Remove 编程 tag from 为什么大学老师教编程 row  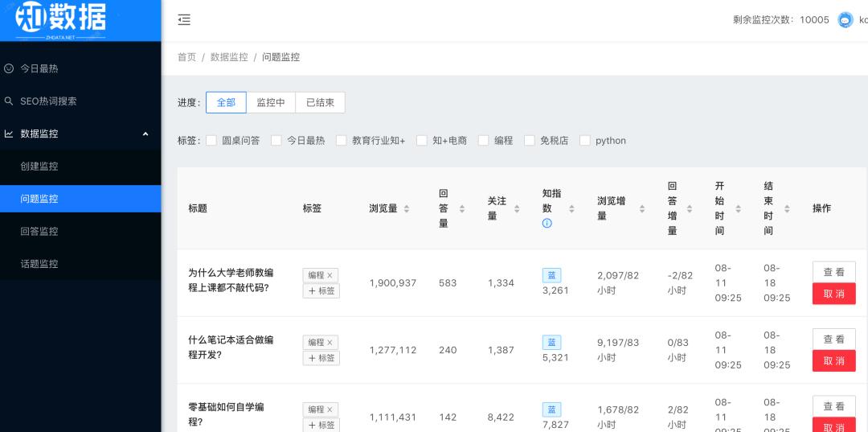[330, 275]
